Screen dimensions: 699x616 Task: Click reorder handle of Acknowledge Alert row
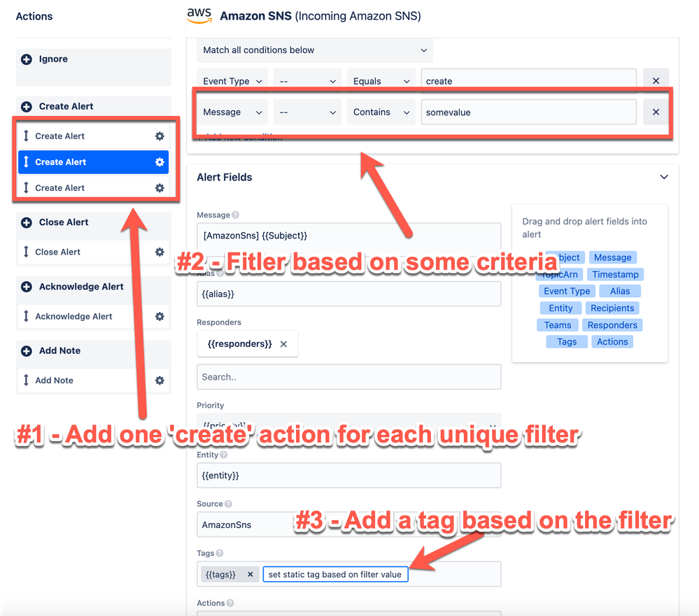26,316
